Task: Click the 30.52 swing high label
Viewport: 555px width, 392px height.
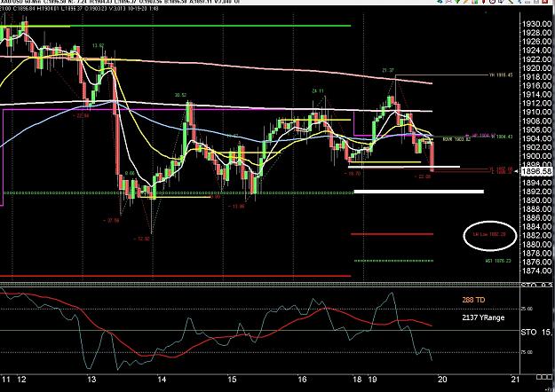Action: point(180,95)
